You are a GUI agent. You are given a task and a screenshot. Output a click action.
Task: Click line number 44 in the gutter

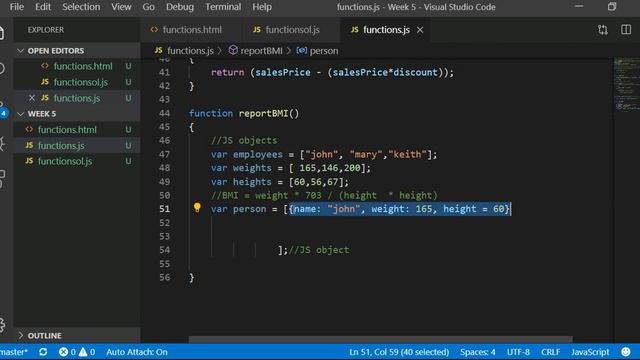(x=164, y=113)
